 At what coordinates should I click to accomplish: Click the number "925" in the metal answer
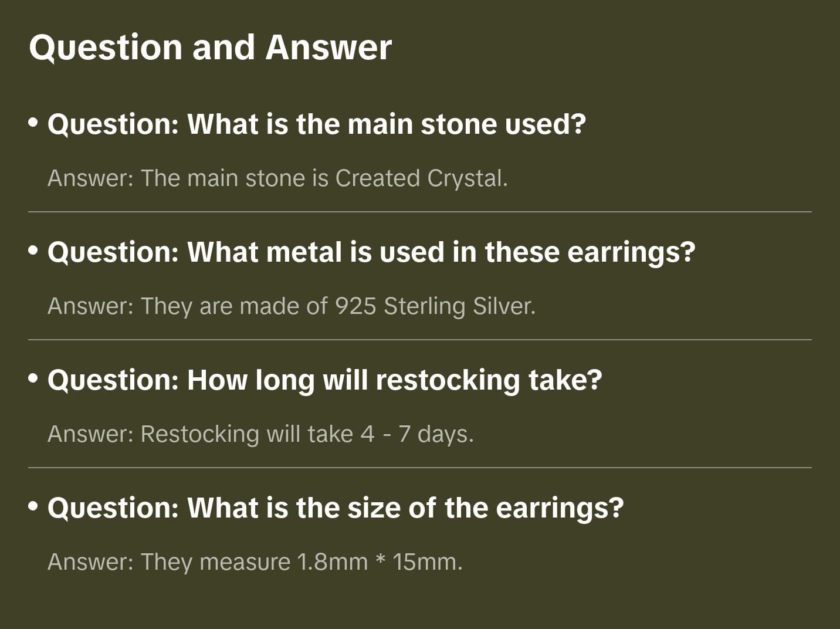[355, 306]
